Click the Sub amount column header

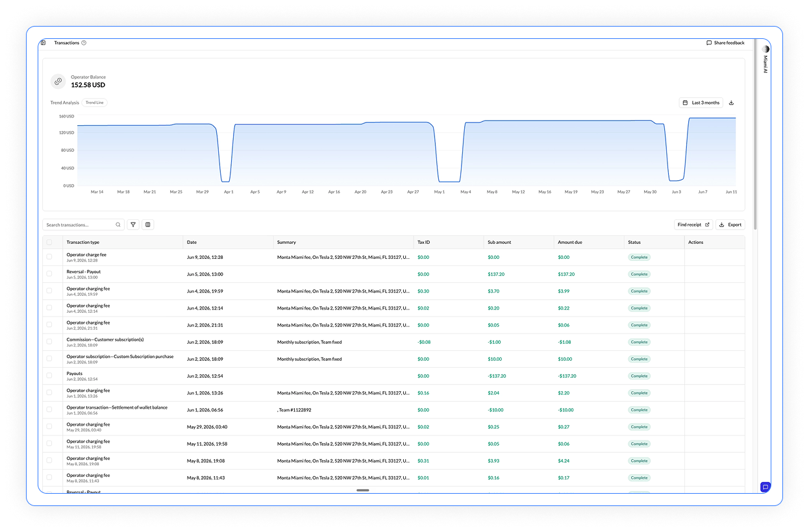499,242
